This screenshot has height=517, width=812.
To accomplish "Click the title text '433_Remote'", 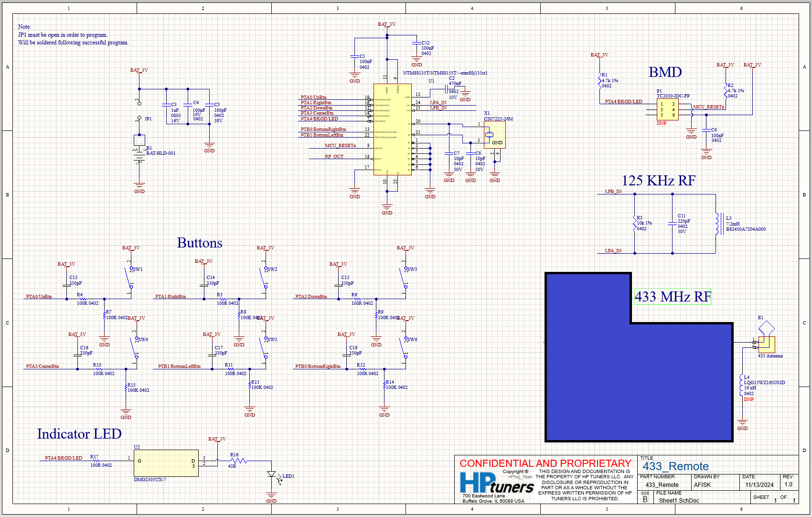I will click(675, 466).
